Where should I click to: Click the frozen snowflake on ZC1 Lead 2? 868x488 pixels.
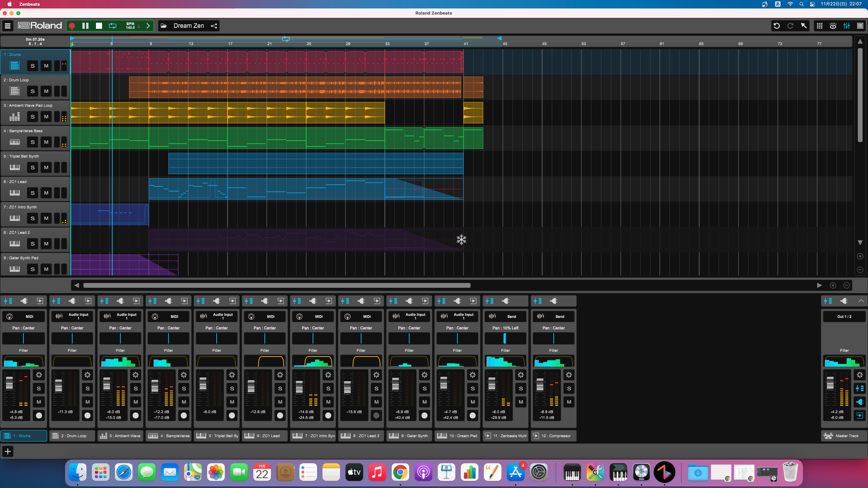(x=461, y=240)
